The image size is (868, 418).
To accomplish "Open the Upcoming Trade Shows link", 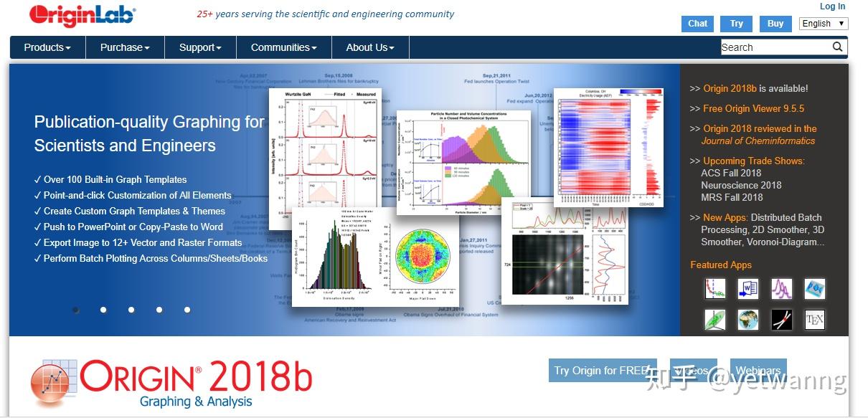I will coord(754,161).
